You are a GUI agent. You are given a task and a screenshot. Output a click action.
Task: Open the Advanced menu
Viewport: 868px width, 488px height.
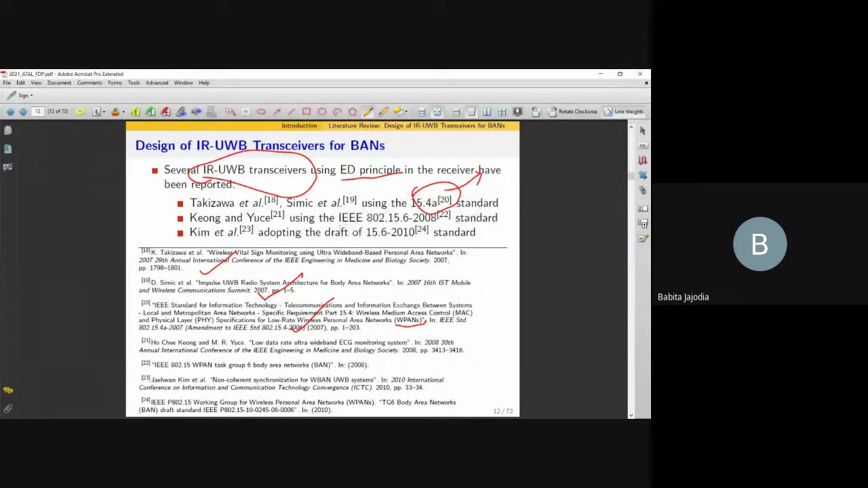(x=157, y=83)
